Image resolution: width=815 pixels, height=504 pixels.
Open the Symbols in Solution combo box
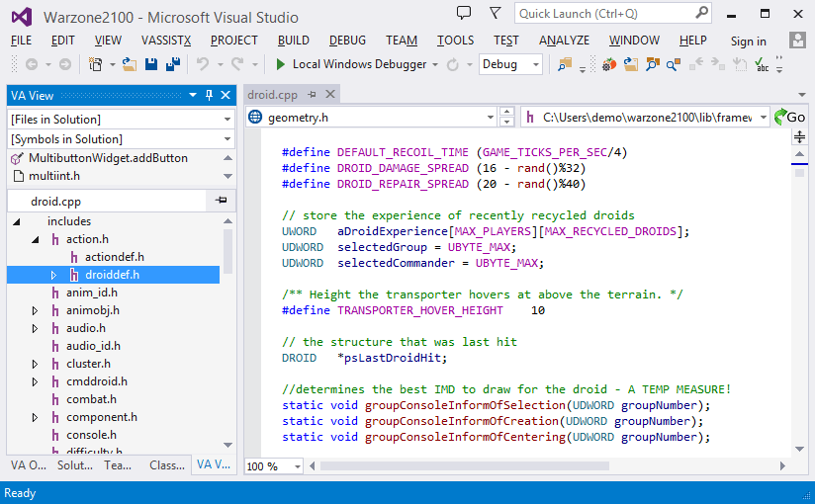pos(121,139)
